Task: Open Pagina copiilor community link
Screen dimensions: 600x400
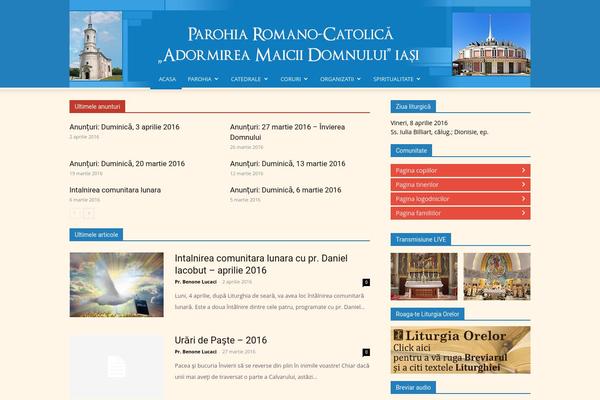Action: pos(460,170)
